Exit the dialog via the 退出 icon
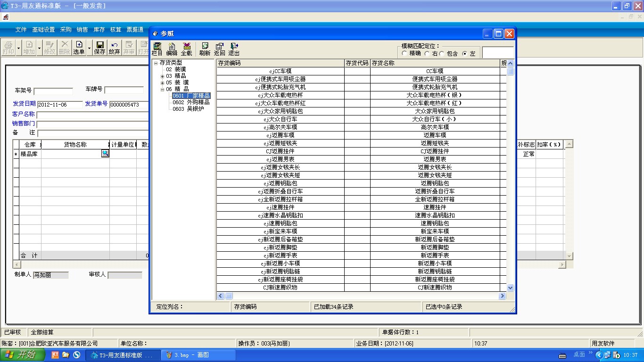This screenshot has height=362, width=644. pyautogui.click(x=234, y=49)
